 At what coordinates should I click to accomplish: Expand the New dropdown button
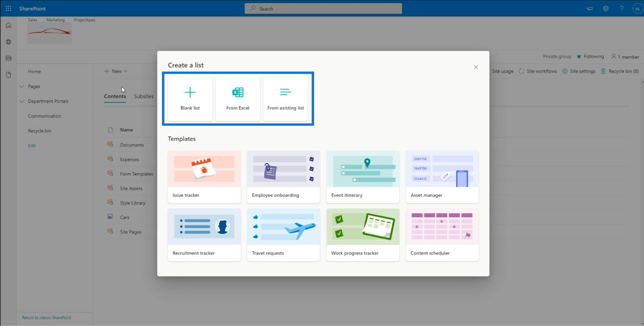coord(116,71)
